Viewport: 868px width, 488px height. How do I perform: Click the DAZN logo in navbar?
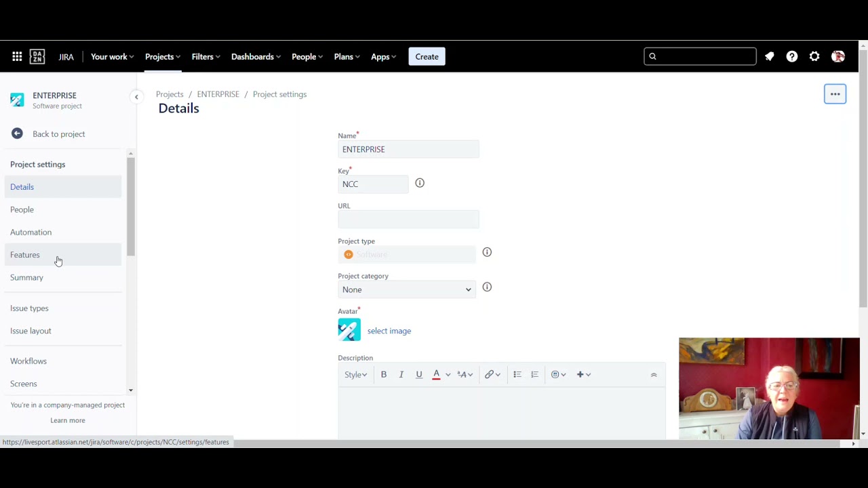(37, 57)
